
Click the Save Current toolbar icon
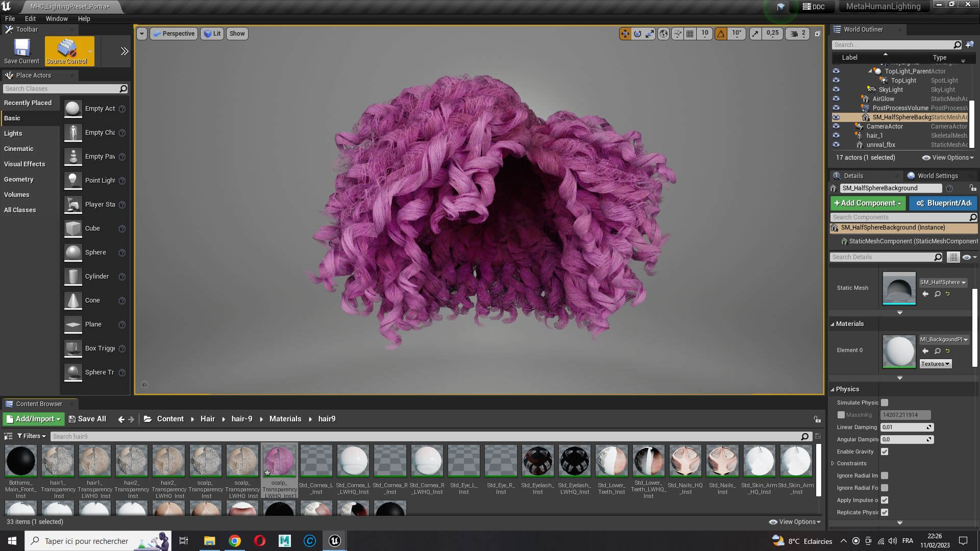(21, 51)
